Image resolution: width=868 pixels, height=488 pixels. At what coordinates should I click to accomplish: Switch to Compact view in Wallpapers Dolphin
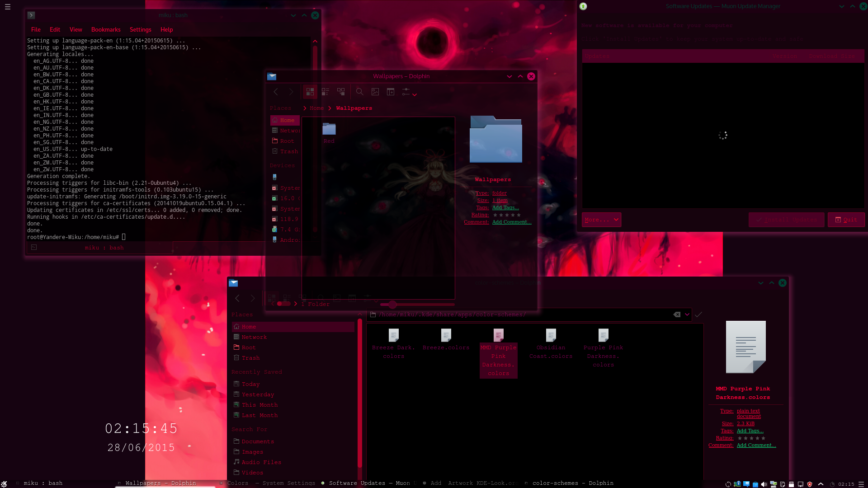click(x=325, y=92)
